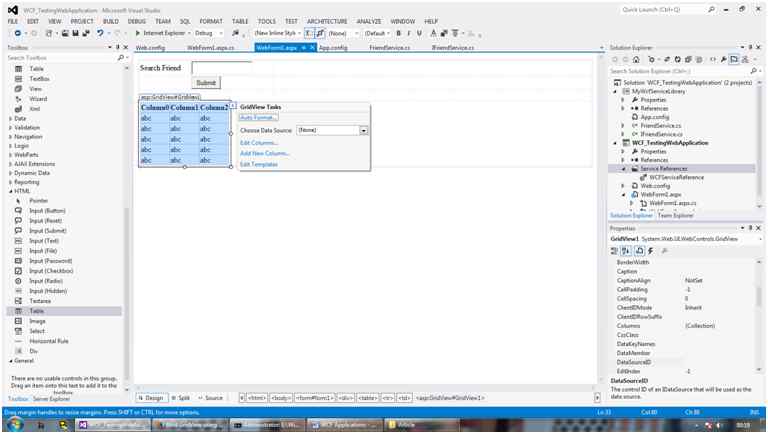This screenshot has height=434, width=768.
Task: Start debugging with the green play arrow
Action: coord(138,33)
